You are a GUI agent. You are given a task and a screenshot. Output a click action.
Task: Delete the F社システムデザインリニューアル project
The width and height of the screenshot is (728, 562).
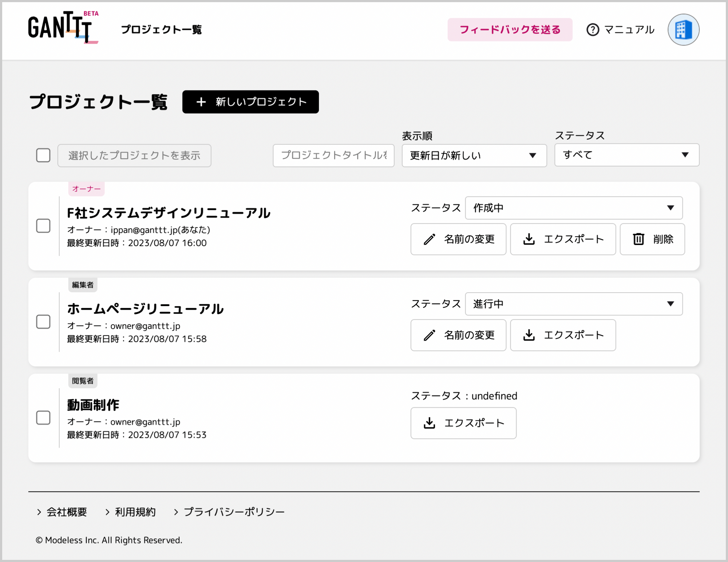click(652, 239)
